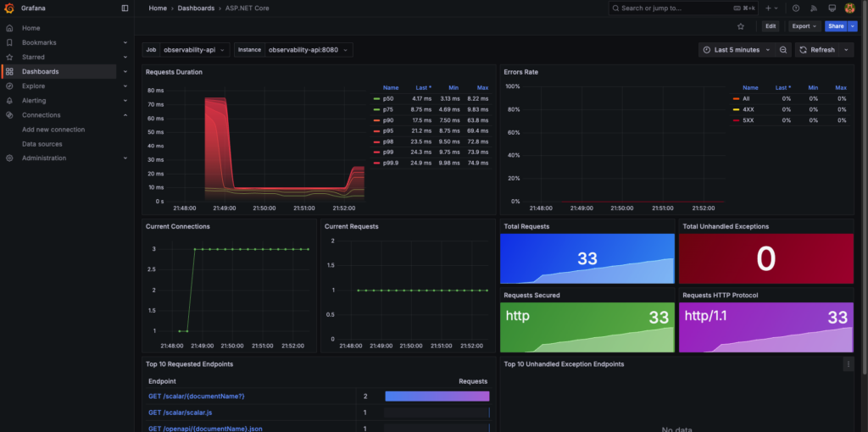The width and height of the screenshot is (868, 432).
Task: Click the Total Unhandled Exceptions value 0
Action: click(766, 259)
